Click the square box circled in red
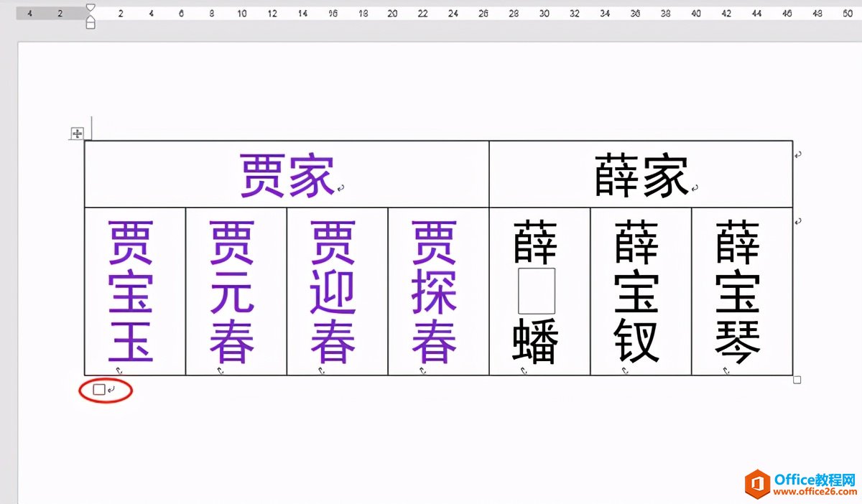862x504 pixels. pyautogui.click(x=99, y=390)
